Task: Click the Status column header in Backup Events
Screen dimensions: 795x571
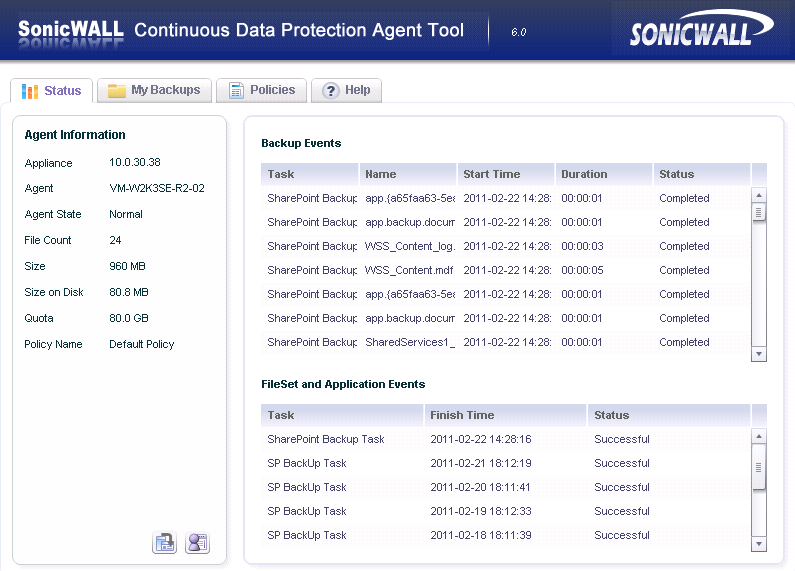Action: point(702,174)
